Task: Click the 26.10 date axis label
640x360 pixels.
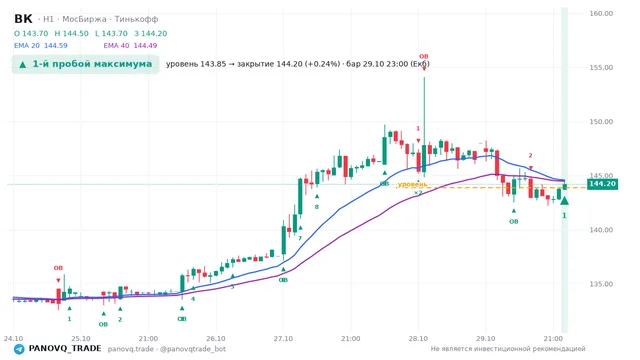Action: click(x=216, y=339)
